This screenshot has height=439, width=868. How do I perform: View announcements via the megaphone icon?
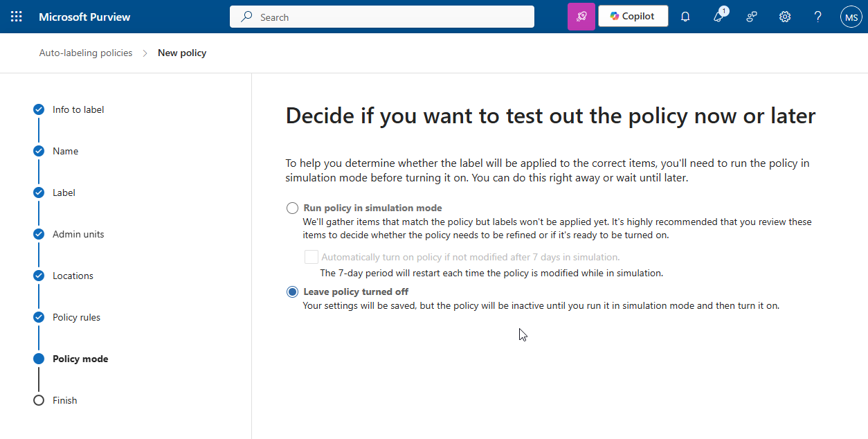[718, 16]
